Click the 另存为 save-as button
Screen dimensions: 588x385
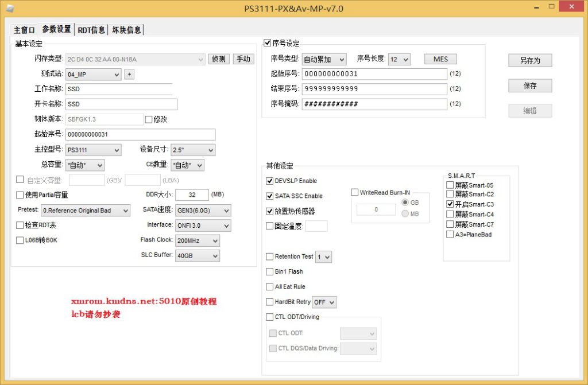point(529,60)
